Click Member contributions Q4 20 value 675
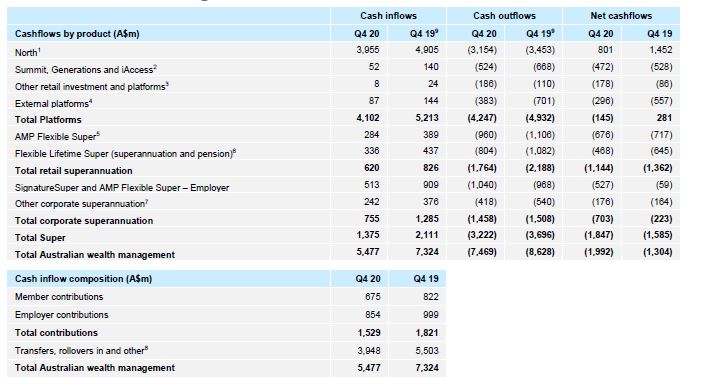Screen dimensions: 710x378 (373, 297)
